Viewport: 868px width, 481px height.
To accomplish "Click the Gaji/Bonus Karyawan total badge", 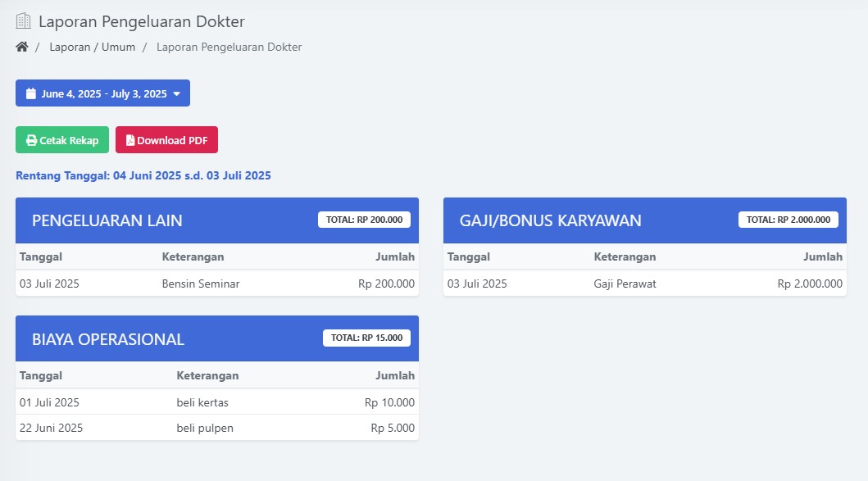I will (788, 220).
